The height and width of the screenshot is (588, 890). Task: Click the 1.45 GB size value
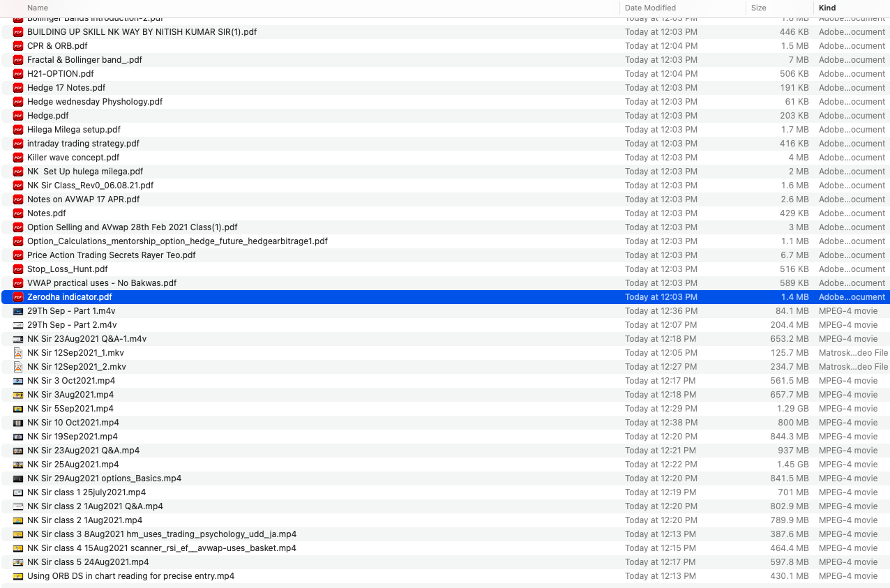pos(793,465)
